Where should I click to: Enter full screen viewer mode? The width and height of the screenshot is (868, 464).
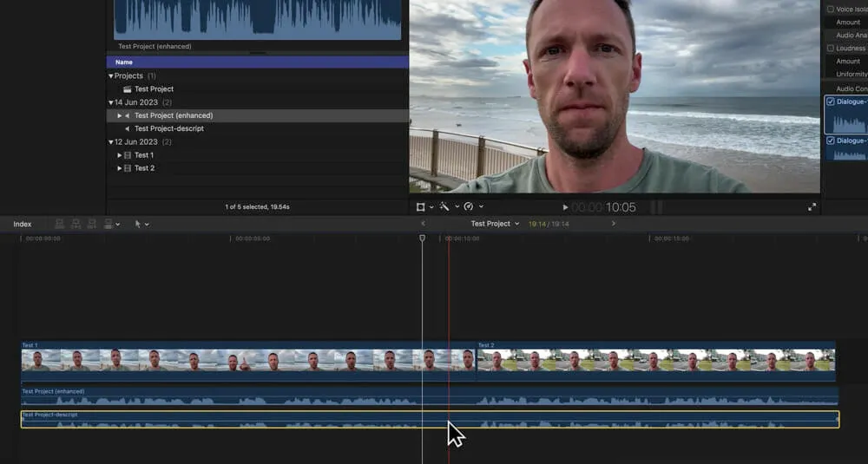point(812,207)
